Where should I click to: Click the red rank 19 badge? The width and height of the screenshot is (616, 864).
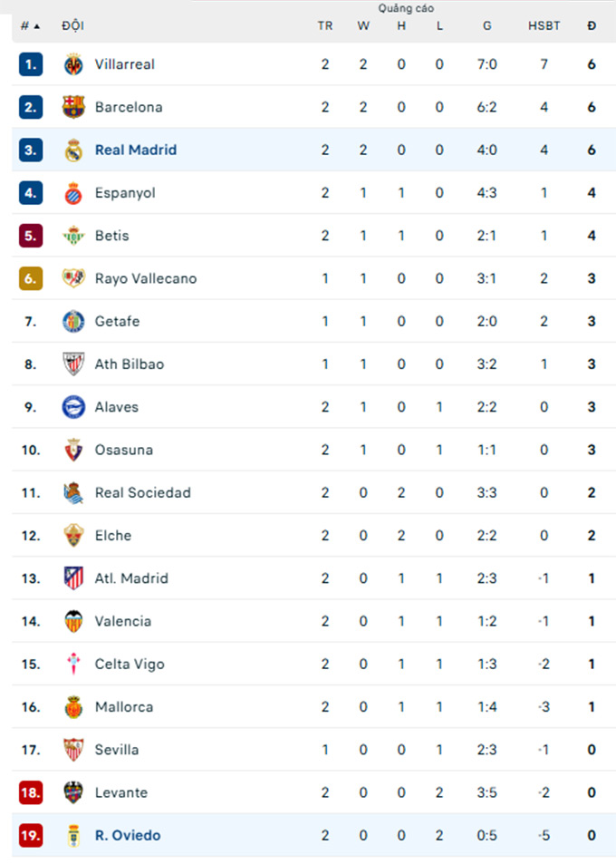(x=31, y=835)
